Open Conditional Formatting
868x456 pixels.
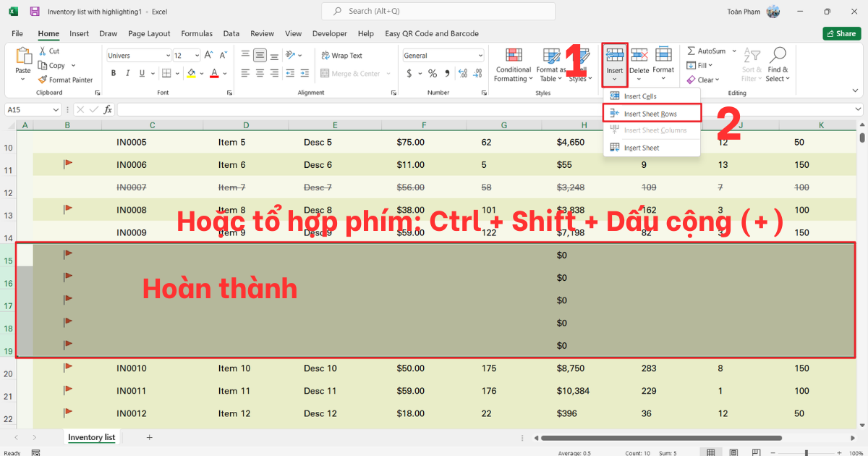(x=514, y=65)
